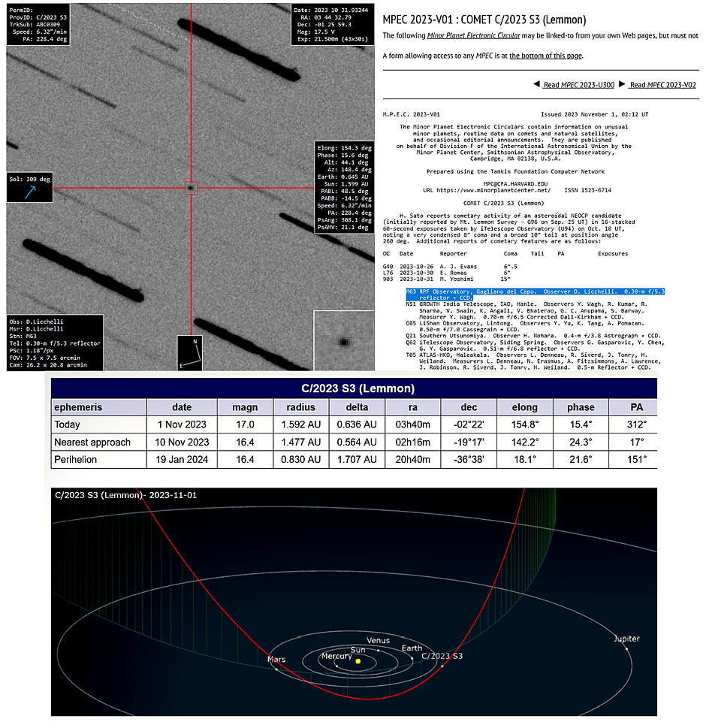The width and height of the screenshot is (706, 728).
Task: Click the comet zoom inset thumbnail
Action: click(x=344, y=341)
